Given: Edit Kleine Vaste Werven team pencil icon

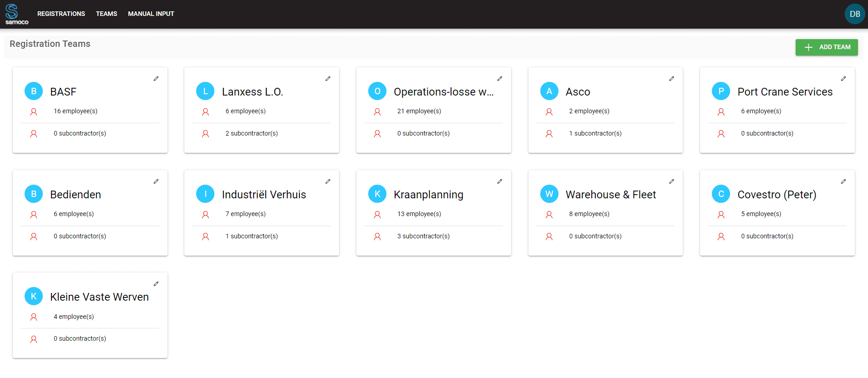Looking at the screenshot, I should tap(156, 284).
